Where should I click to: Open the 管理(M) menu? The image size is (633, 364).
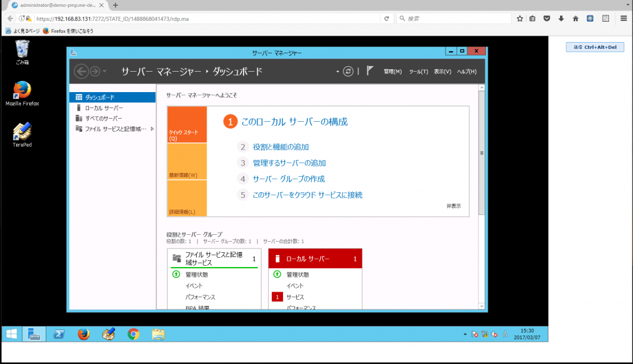[x=393, y=72]
